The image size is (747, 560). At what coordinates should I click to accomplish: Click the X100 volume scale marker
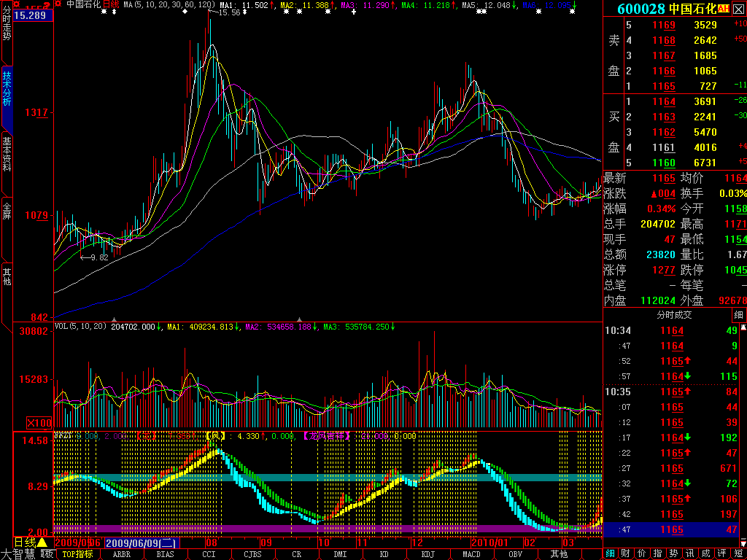tap(39, 423)
